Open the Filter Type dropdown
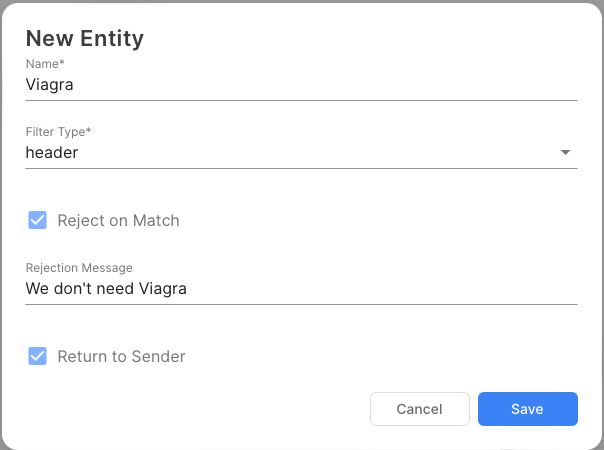 [x=300, y=153]
